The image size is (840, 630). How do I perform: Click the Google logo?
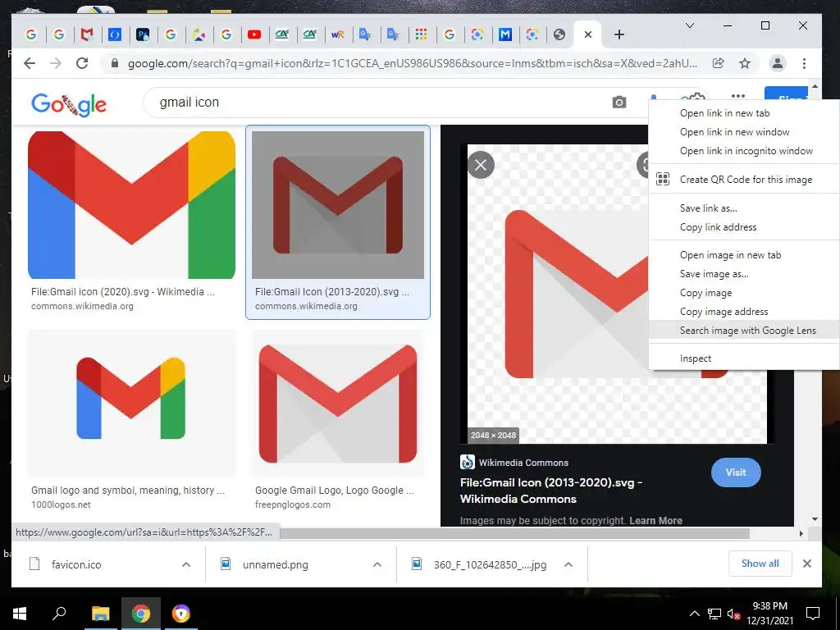[x=69, y=104]
